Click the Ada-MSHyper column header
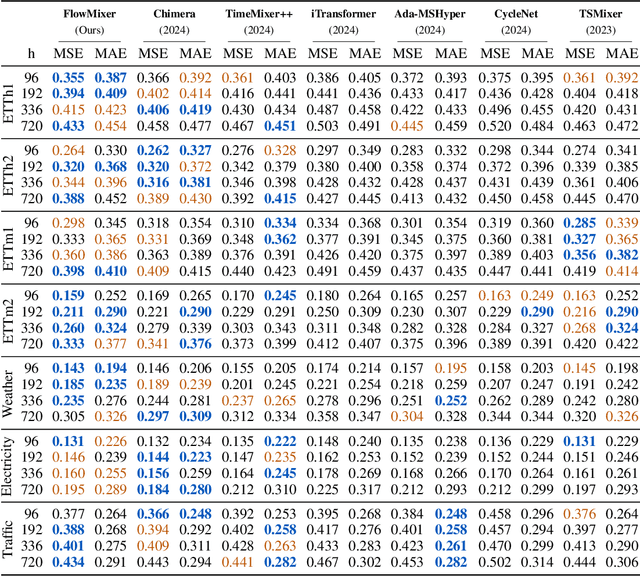The height and width of the screenshot is (576, 640). pos(430,14)
